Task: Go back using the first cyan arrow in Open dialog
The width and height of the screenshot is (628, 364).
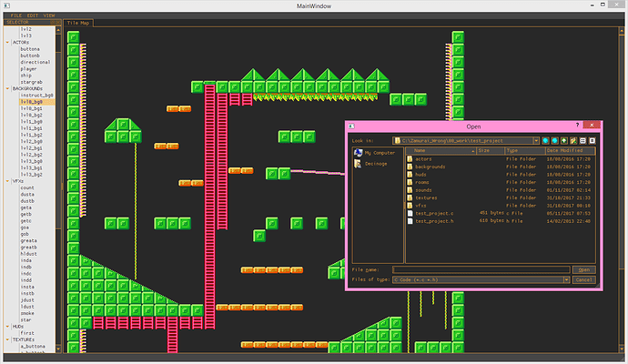Action: coord(545,140)
